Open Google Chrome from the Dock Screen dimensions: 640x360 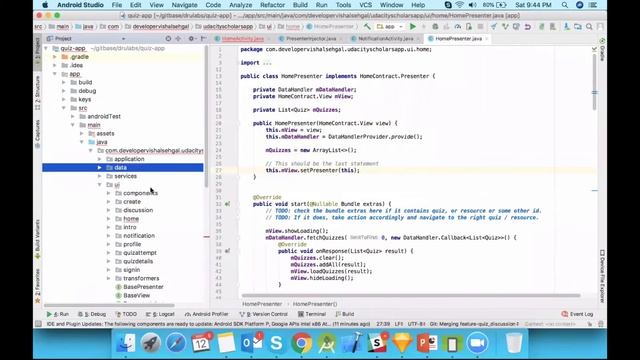point(301,343)
